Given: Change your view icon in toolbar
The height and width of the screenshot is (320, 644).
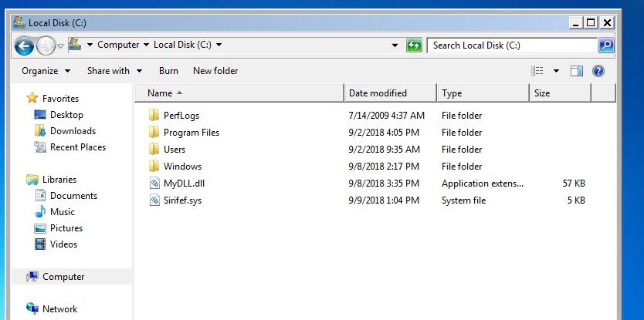Looking at the screenshot, I should tap(537, 71).
